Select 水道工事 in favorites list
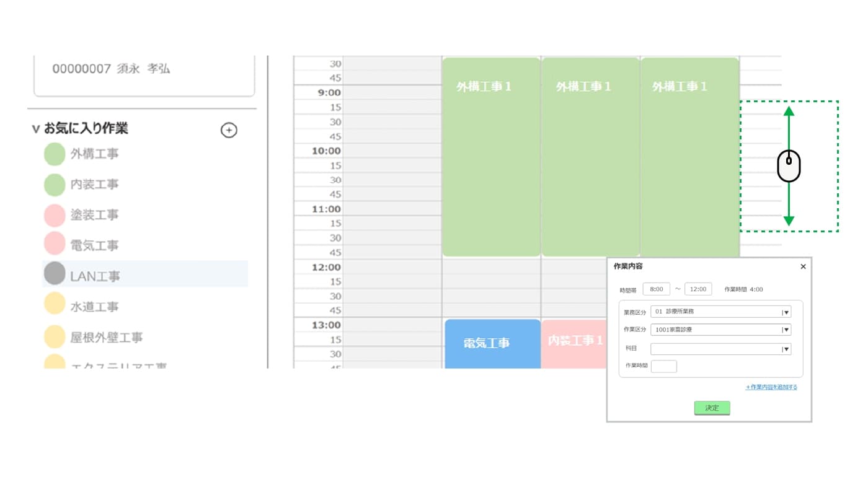 point(94,306)
